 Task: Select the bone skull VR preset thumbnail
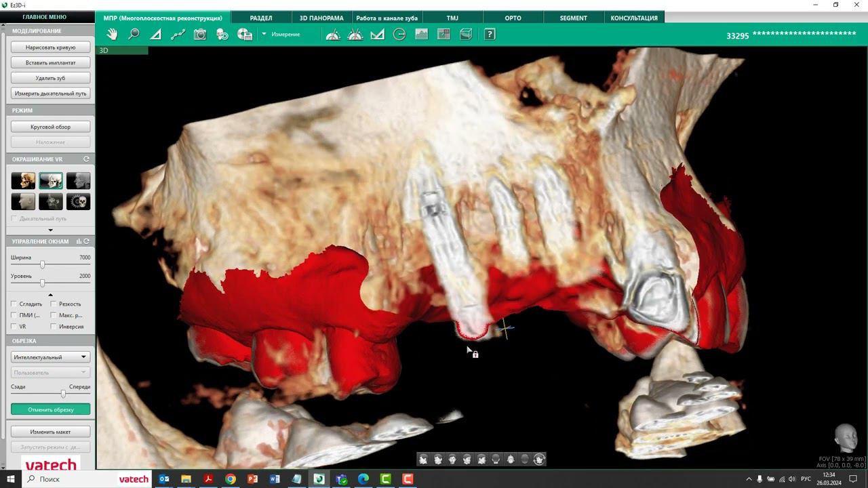pos(23,181)
